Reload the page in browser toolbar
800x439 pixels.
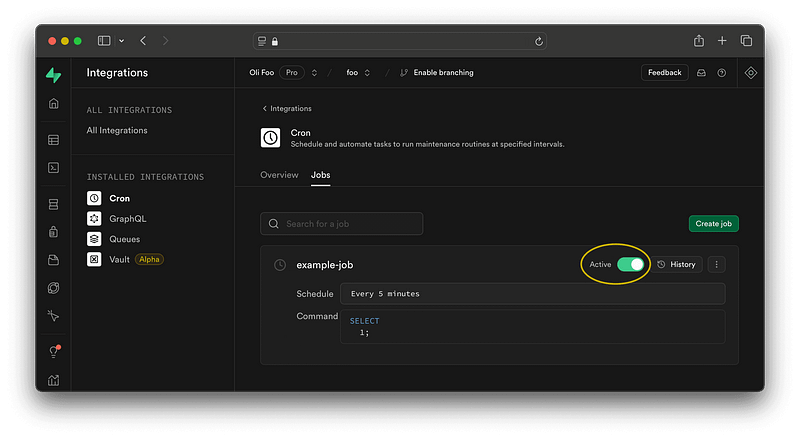(538, 42)
